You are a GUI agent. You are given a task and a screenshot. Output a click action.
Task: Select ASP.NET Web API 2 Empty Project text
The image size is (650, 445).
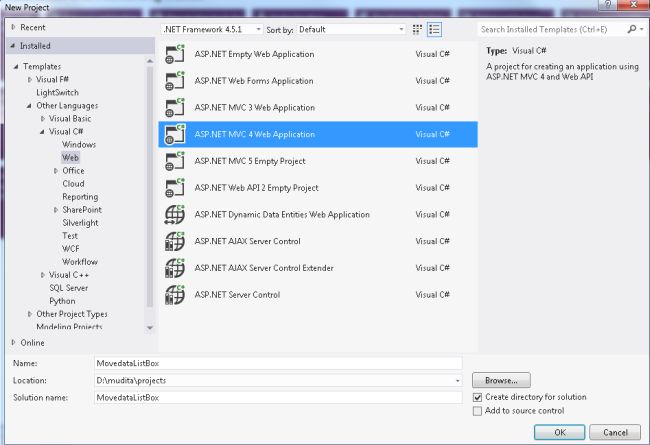point(257,188)
